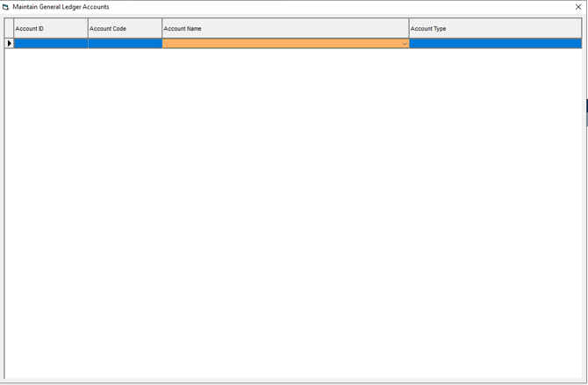588x385 pixels.
Task: Click the Account Code column header
Action: click(x=125, y=28)
